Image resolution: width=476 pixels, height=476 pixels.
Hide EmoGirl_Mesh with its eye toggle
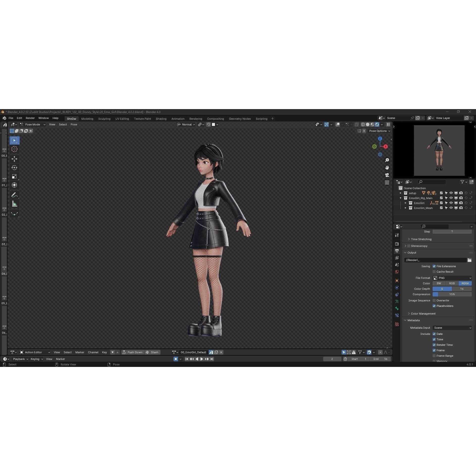tap(451, 208)
